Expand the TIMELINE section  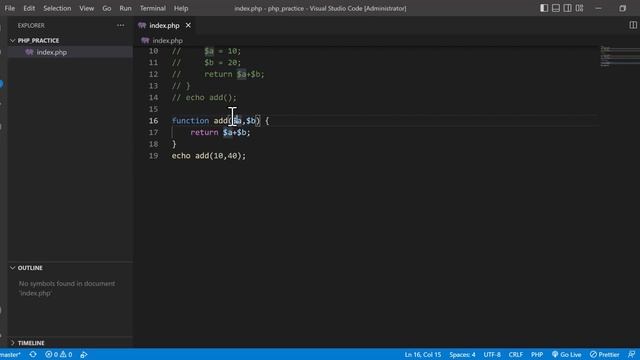pyautogui.click(x=31, y=343)
